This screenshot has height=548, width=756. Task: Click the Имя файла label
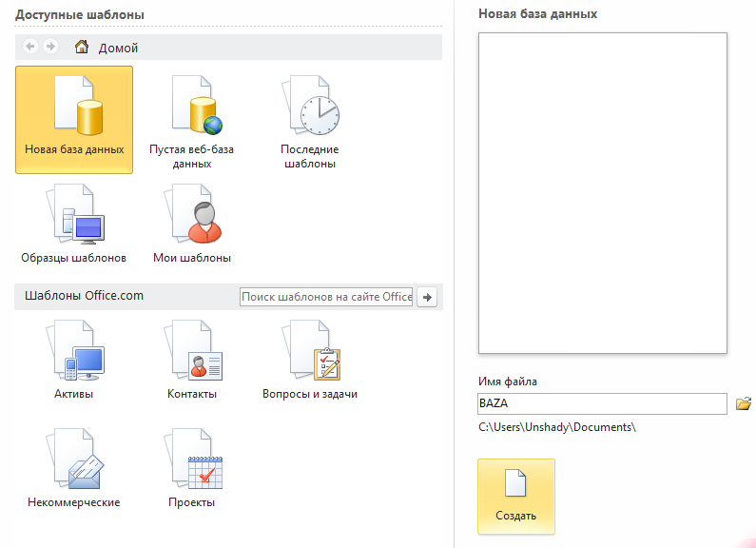(508, 382)
